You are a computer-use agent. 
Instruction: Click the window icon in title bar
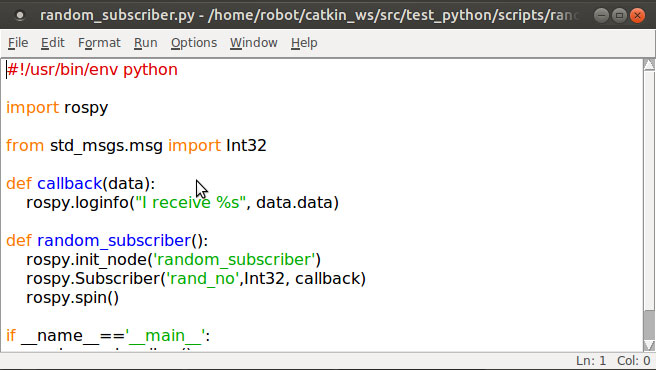coord(20,15)
